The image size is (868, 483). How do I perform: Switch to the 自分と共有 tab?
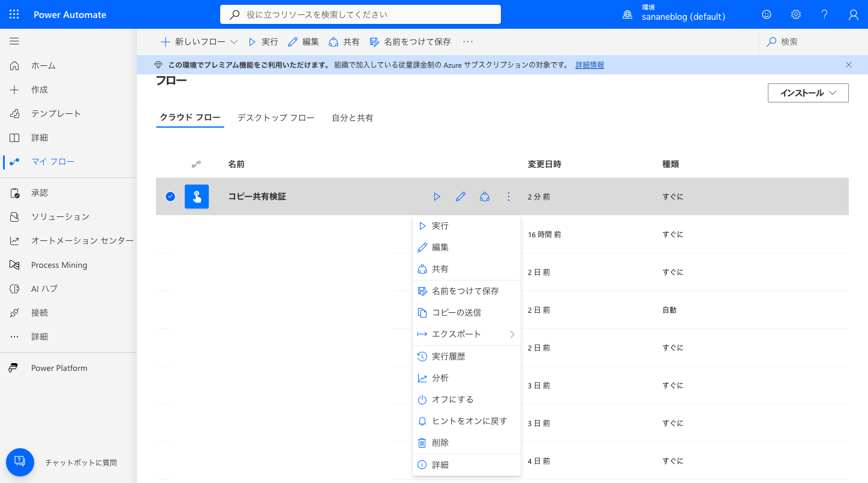(353, 117)
